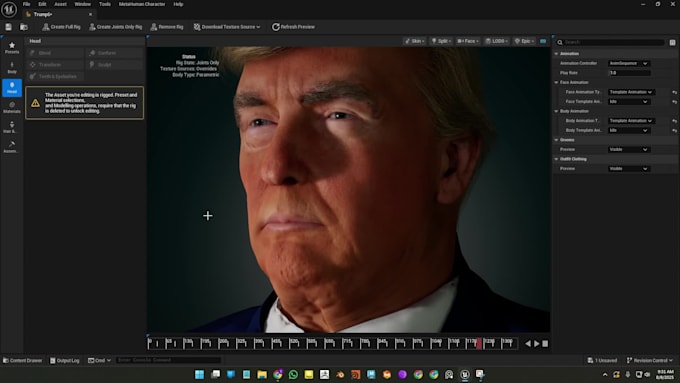Open Download Texture Source dropdown
The height and width of the screenshot is (383, 680).
click(227, 27)
